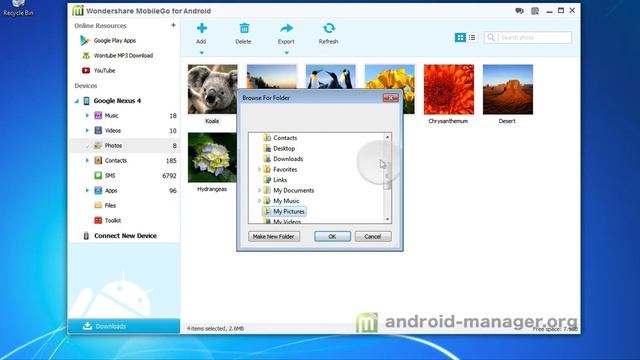The image size is (640, 360).
Task: Open the Toolkit category
Action: (x=113, y=220)
